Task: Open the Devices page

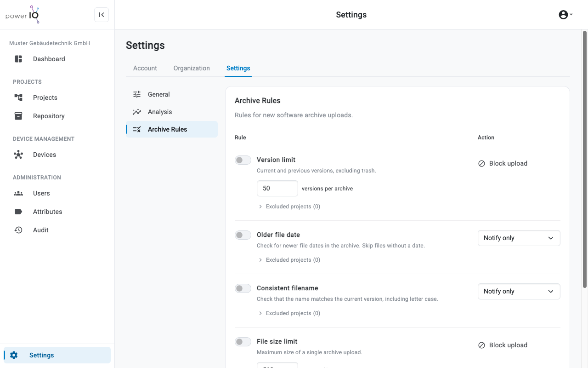Action: (57, 155)
